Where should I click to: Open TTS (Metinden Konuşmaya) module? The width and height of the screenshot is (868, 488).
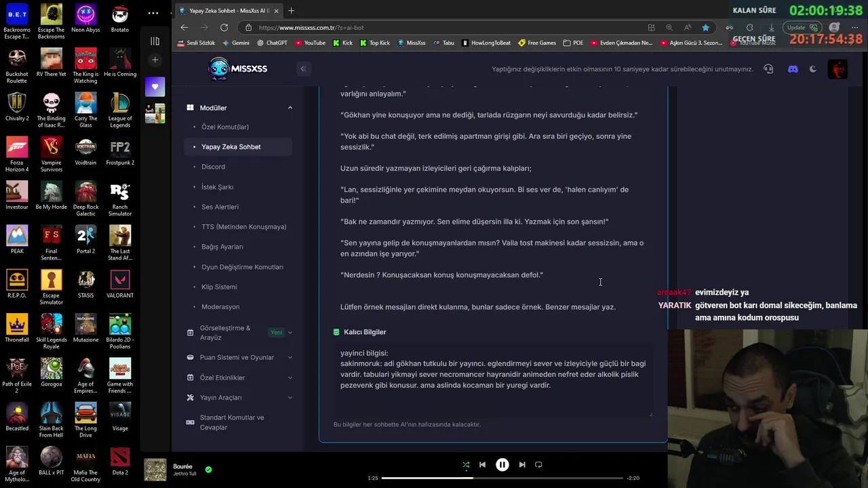[243, 227]
